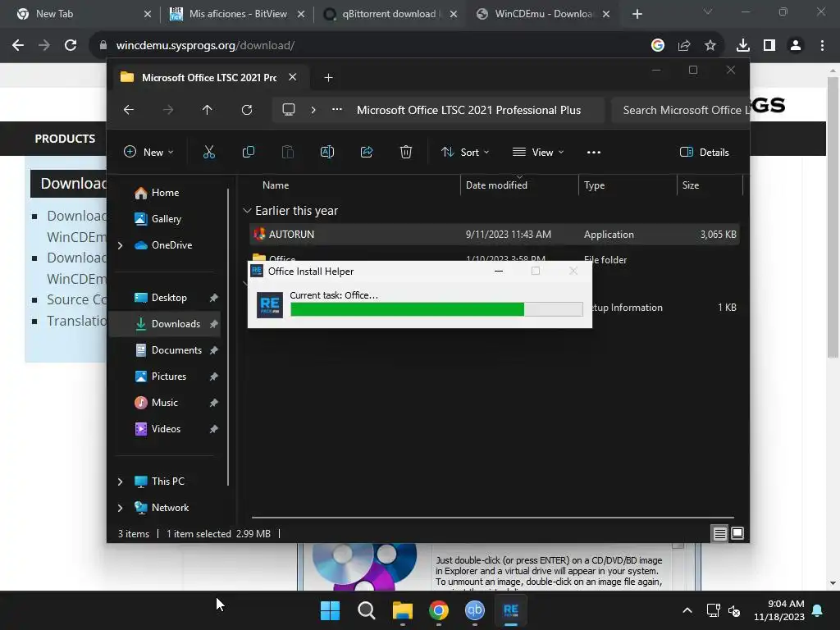Click the browser page vertical scrollbar

(833, 217)
